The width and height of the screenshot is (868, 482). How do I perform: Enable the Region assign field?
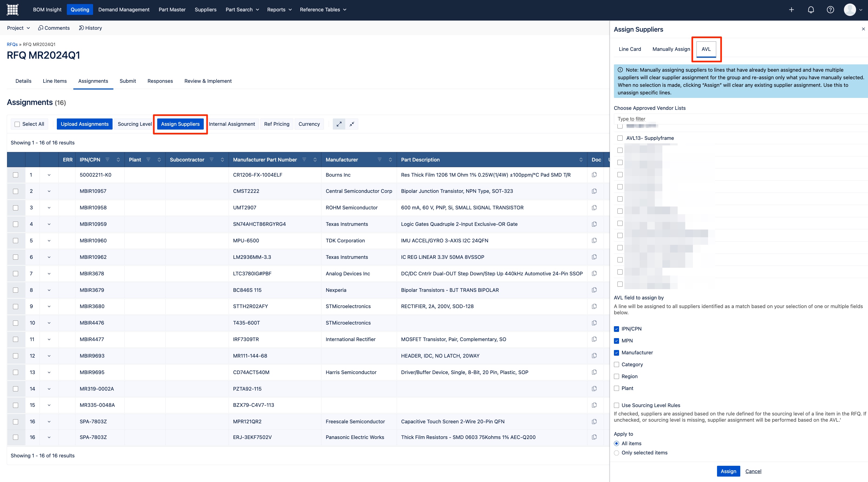617,376
